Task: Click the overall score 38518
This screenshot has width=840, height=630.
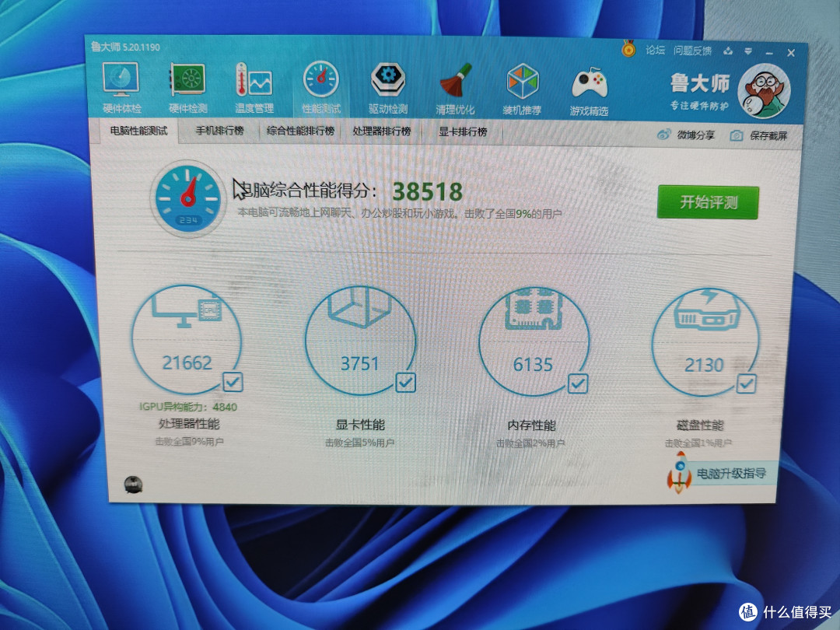Action: 428,191
